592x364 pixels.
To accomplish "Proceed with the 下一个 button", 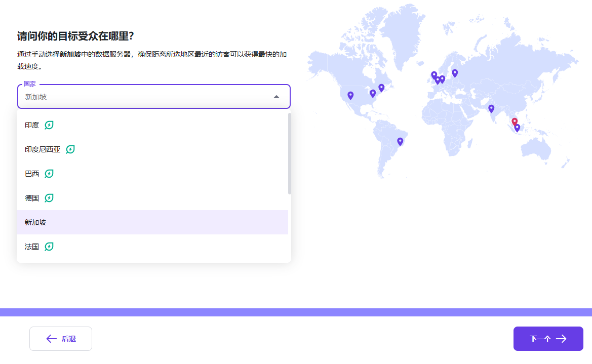I will (x=548, y=339).
